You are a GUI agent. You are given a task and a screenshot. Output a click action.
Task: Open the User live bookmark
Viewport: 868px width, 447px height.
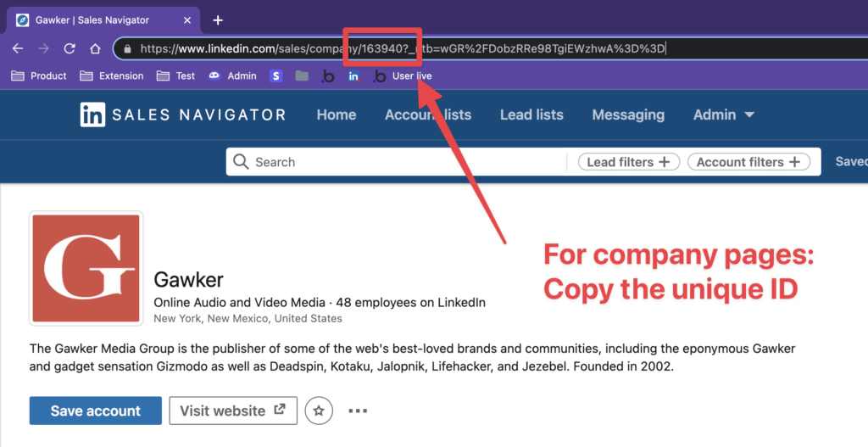click(x=403, y=75)
